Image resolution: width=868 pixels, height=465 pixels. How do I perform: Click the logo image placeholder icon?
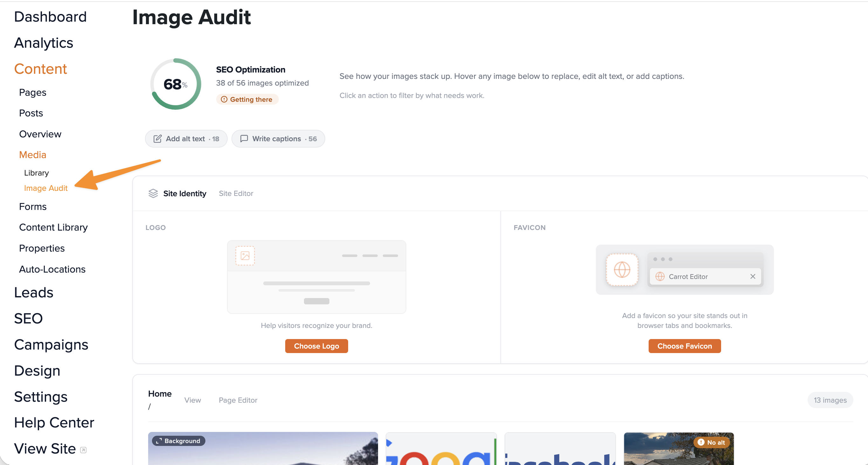click(245, 256)
